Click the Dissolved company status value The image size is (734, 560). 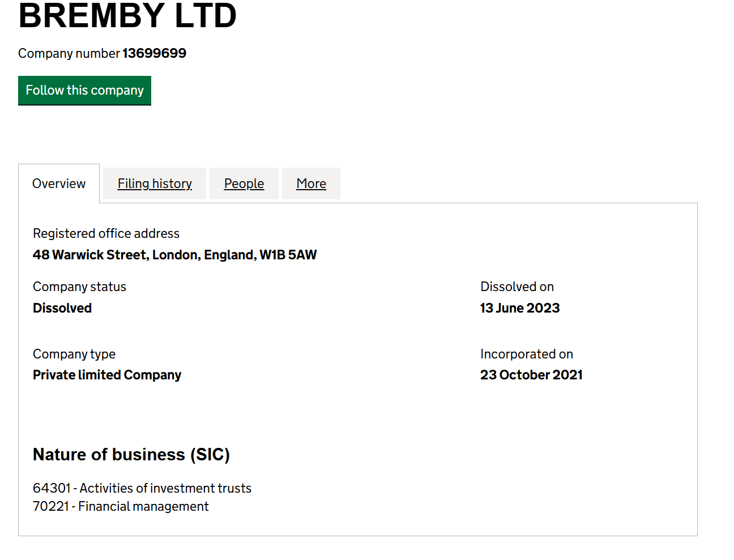[62, 308]
